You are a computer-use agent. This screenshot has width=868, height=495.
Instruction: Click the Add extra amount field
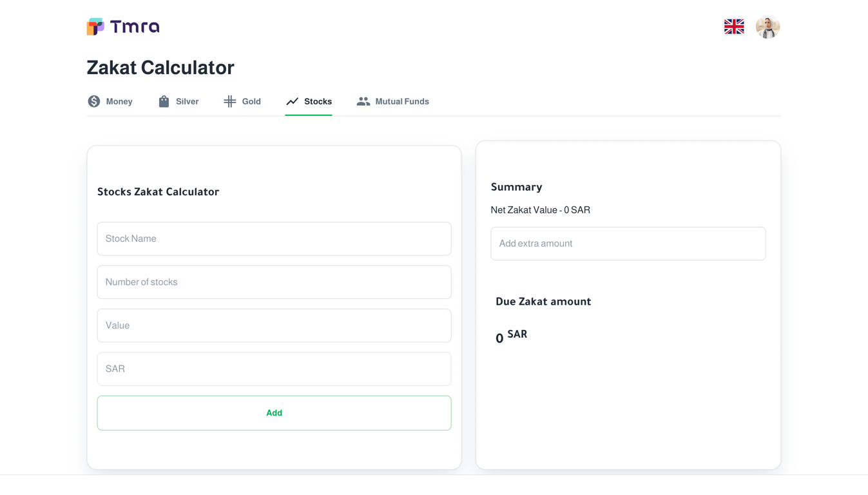click(628, 244)
